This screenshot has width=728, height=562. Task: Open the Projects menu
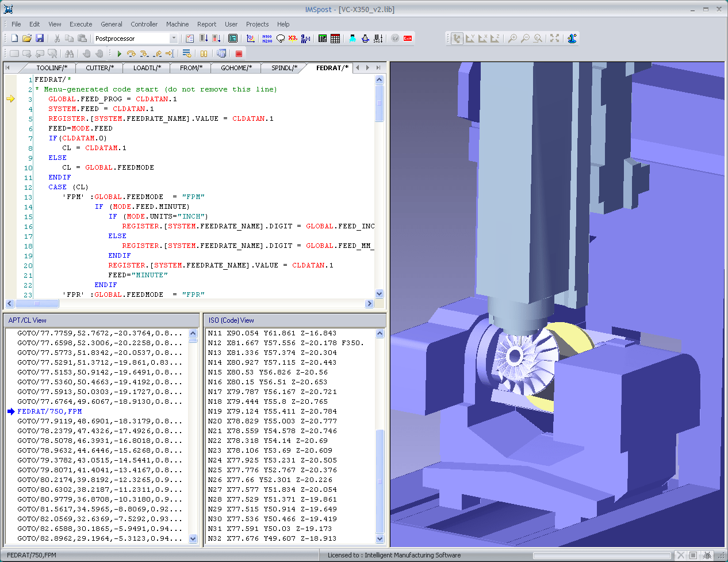click(x=257, y=24)
